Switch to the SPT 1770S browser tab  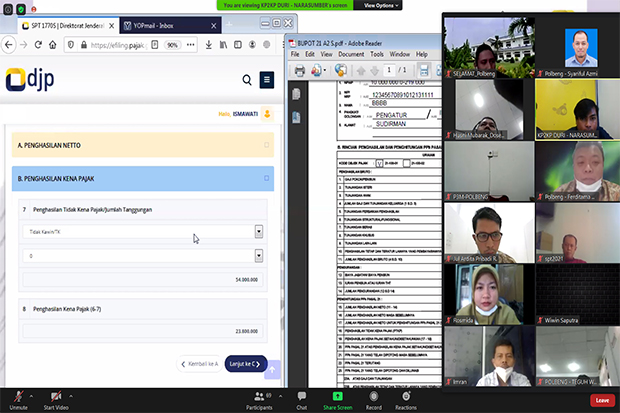tap(68, 26)
